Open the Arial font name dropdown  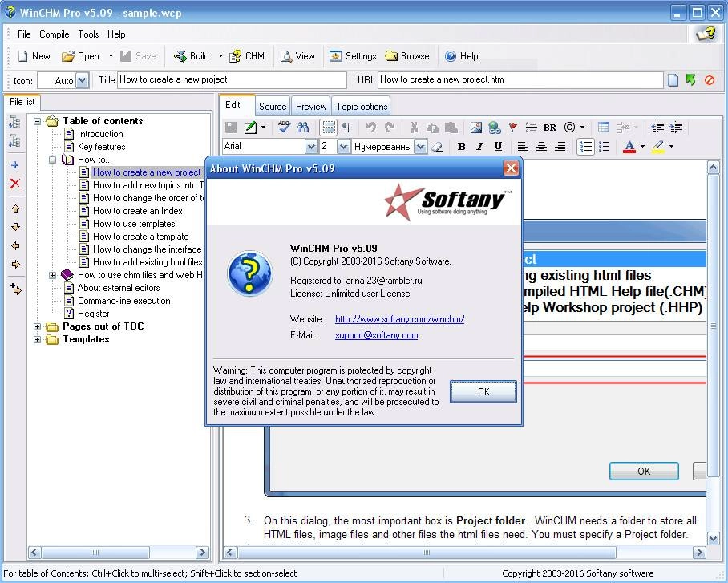coord(310,147)
